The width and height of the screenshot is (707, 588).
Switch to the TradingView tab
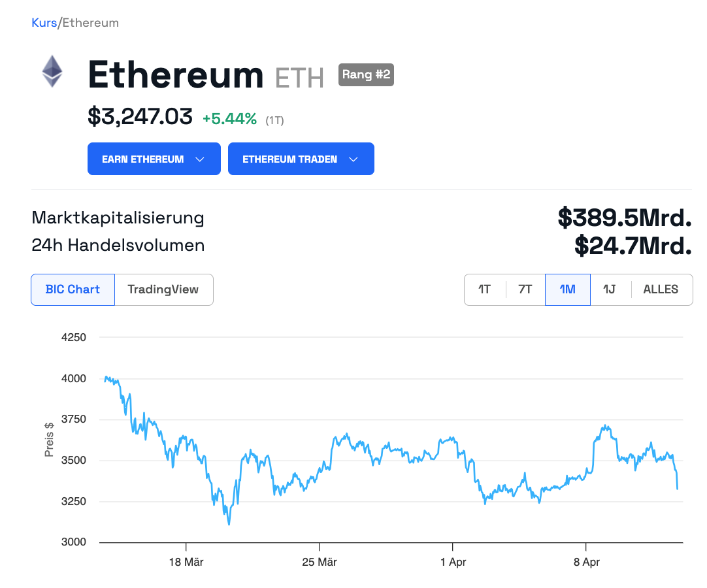[163, 289]
